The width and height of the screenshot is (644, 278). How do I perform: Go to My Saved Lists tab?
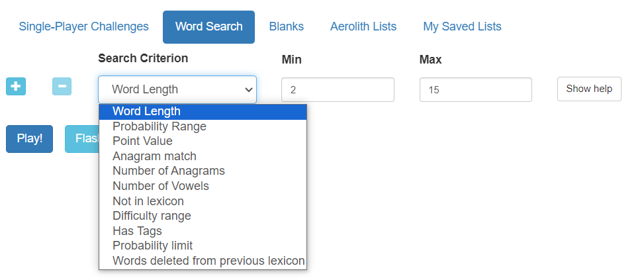[x=462, y=27]
